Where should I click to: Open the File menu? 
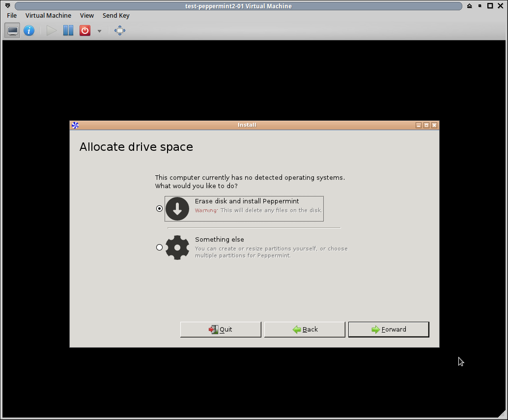(x=12, y=16)
